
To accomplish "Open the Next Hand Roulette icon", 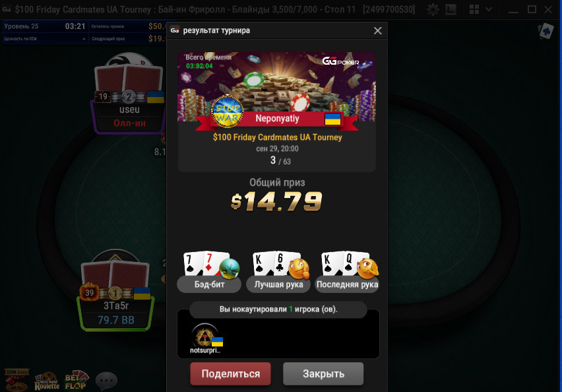I will tap(47, 381).
